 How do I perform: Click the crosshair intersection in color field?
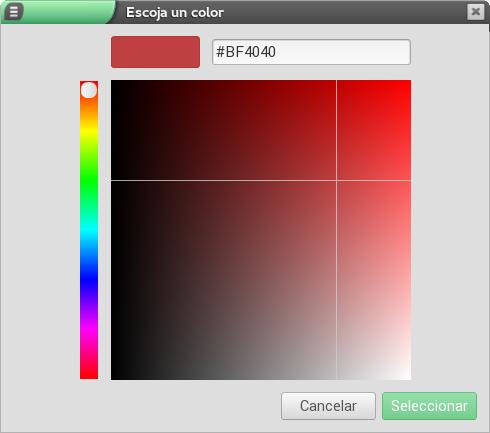336,181
